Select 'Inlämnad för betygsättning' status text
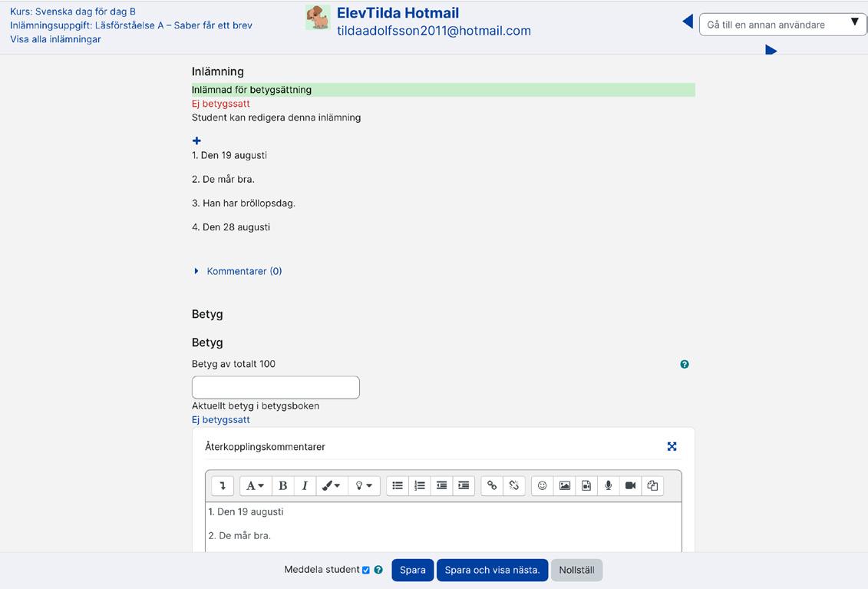The image size is (868, 589). (251, 90)
